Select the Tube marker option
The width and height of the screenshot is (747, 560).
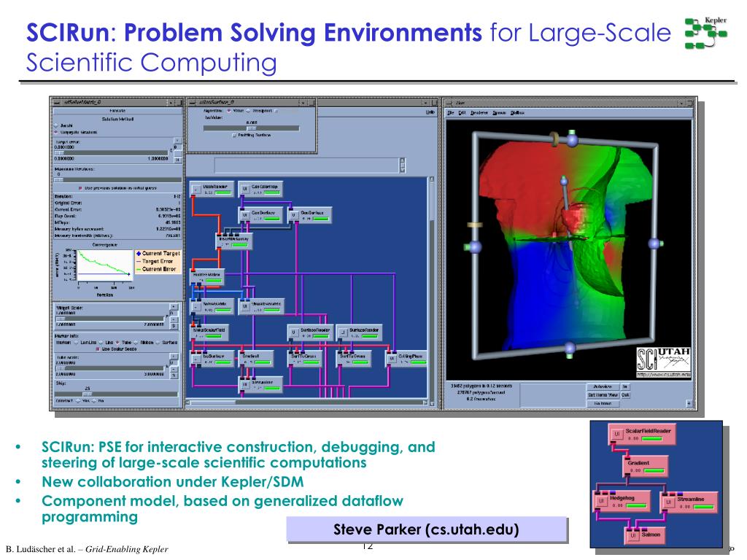point(117,343)
